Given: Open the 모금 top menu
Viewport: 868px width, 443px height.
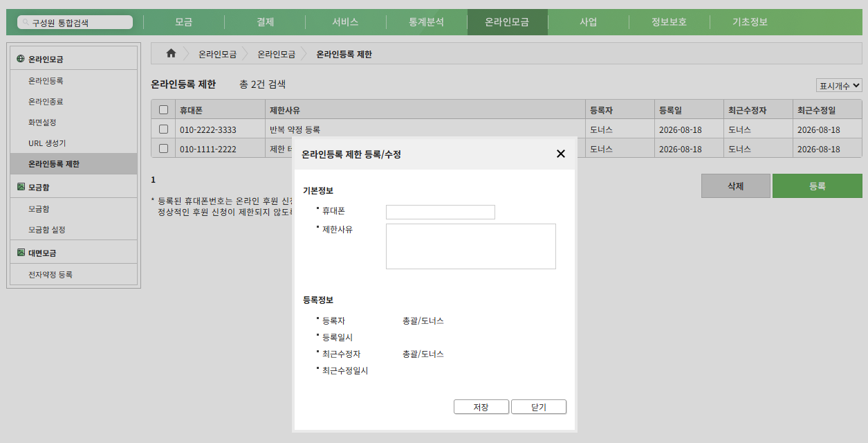Looking at the screenshot, I should tap(184, 22).
